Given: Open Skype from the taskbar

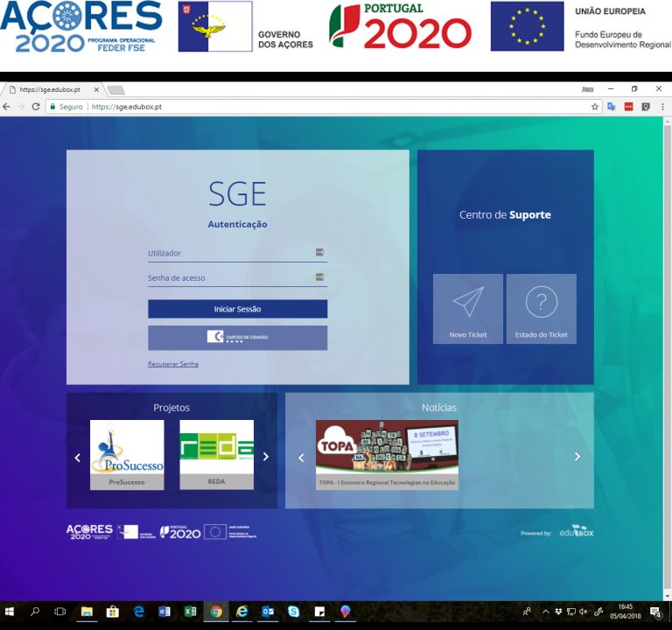Looking at the screenshot, I should 293,612.
